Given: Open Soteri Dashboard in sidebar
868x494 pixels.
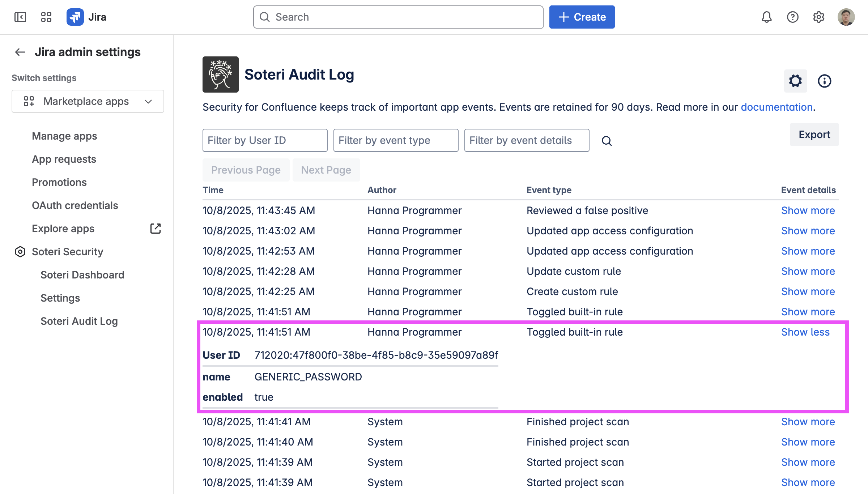Looking at the screenshot, I should [x=82, y=275].
